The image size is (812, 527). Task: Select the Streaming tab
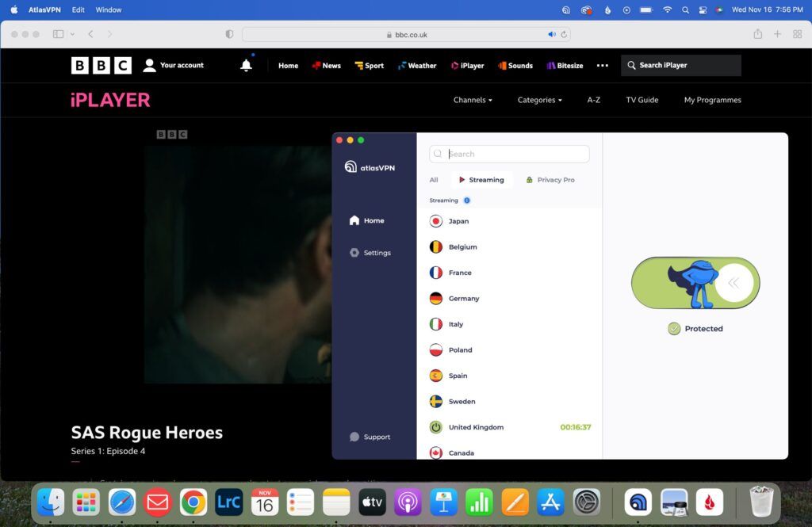481,180
